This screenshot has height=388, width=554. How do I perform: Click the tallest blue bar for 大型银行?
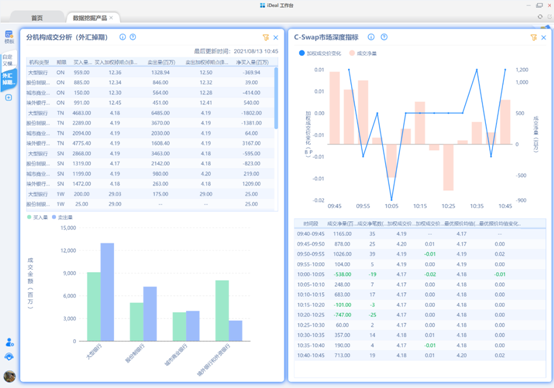107,292
